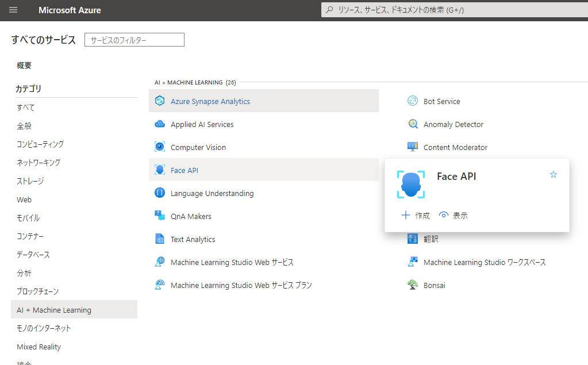The height and width of the screenshot is (365, 588).
Task: Favorite Face API with the star
Action: (553, 174)
